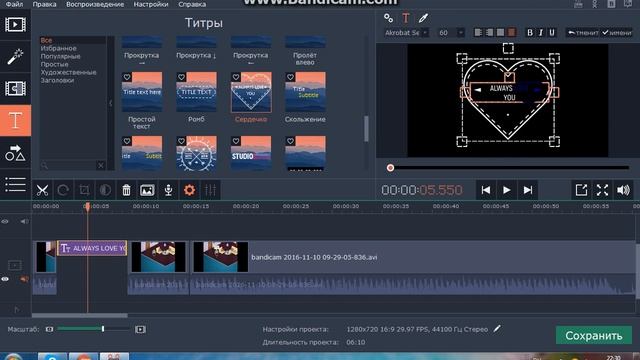Select the Titles T tab

[15, 120]
